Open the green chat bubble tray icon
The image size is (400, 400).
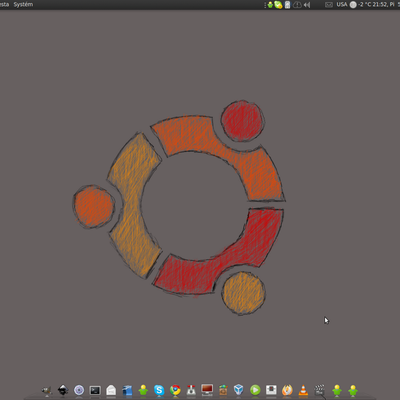point(278,5)
